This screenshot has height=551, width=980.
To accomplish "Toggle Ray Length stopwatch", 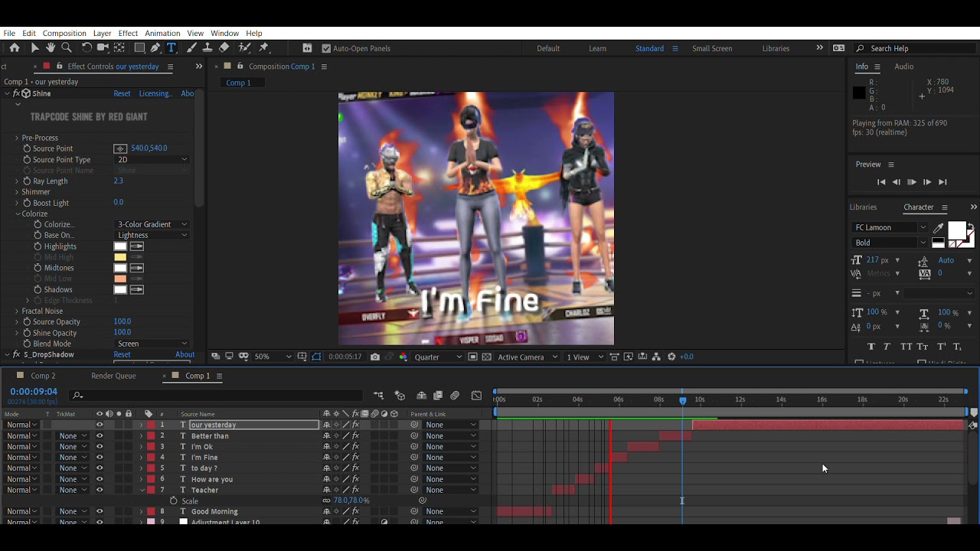I will (27, 181).
